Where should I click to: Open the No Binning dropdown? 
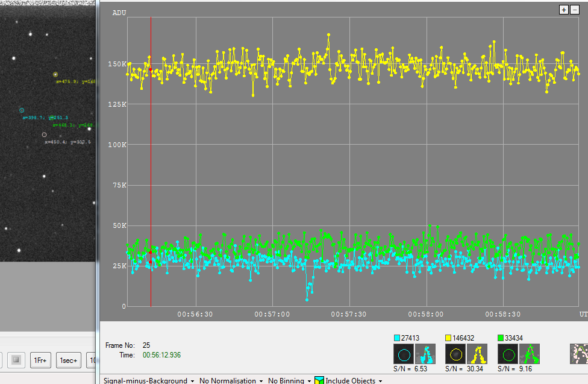(x=289, y=381)
